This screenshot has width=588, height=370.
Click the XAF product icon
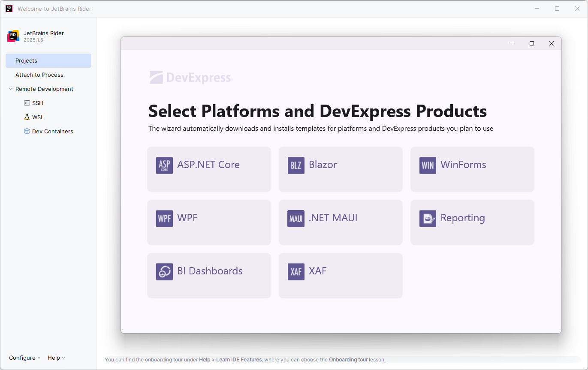(x=296, y=271)
